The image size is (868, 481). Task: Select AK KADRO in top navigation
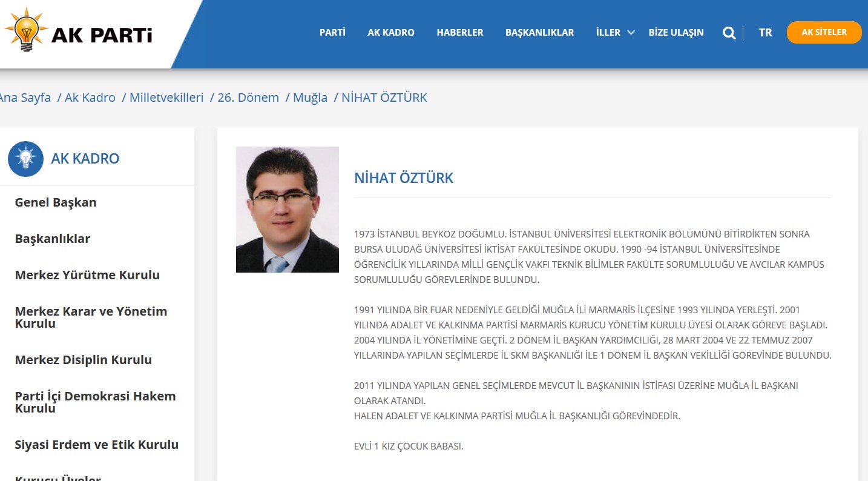(x=391, y=33)
